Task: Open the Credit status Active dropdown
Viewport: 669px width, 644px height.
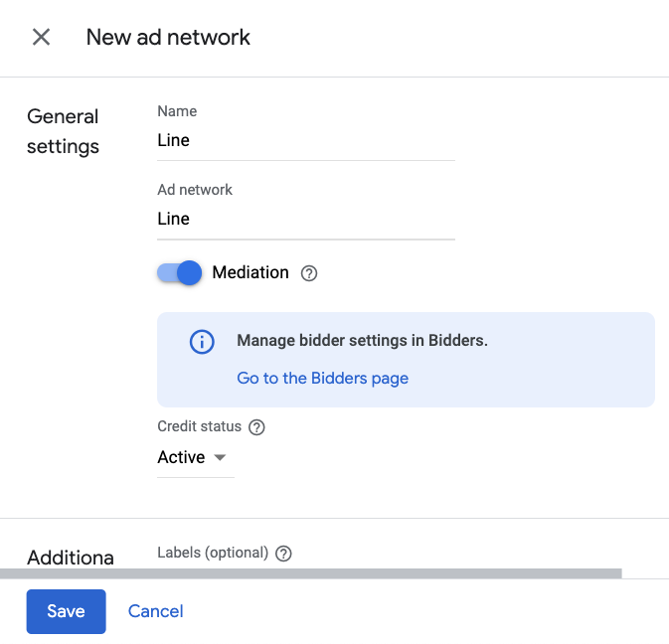Action: [194, 458]
